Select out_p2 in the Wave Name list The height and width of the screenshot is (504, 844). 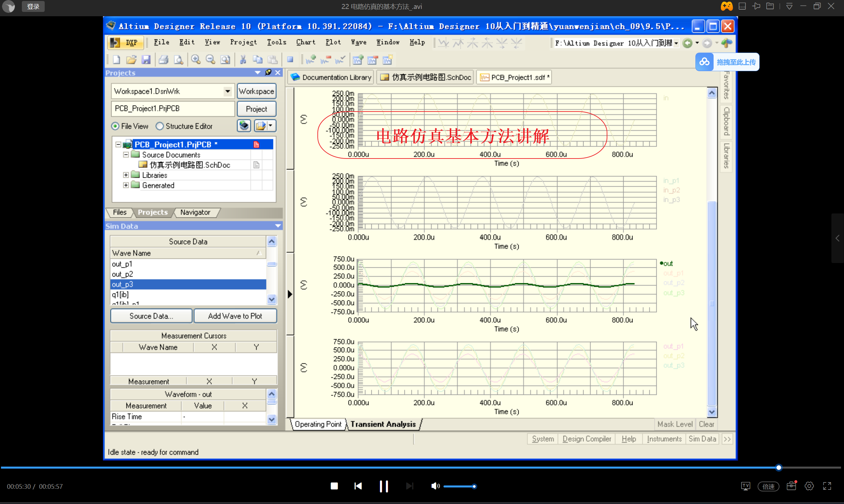(x=188, y=274)
